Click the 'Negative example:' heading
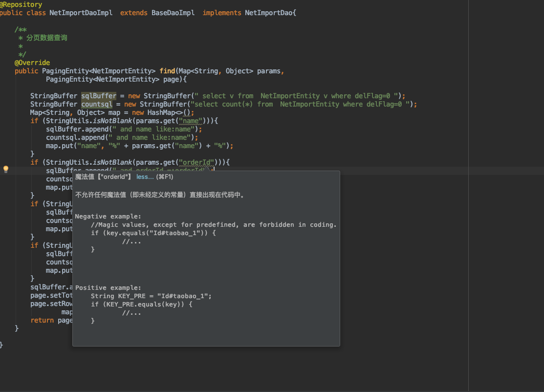The image size is (544, 392). click(108, 217)
